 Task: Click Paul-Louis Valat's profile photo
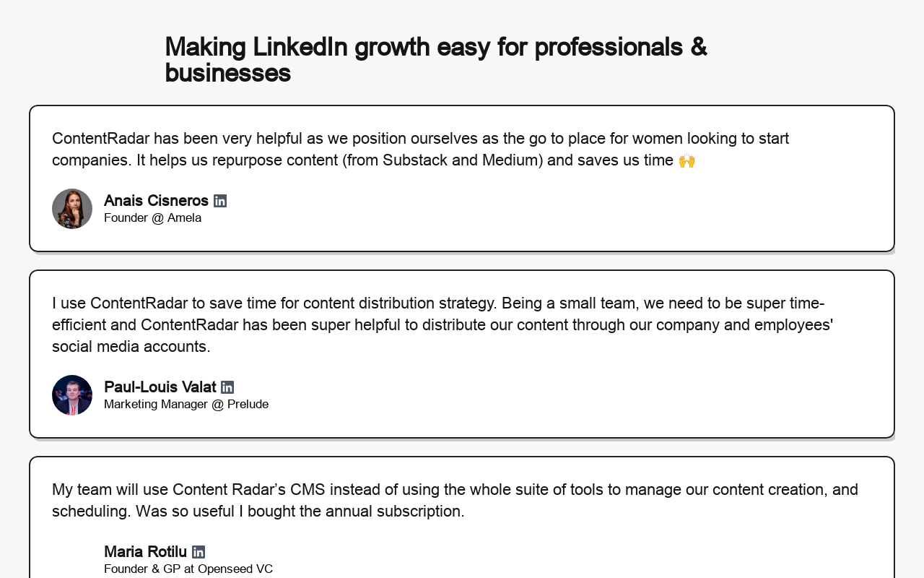coord(72,395)
